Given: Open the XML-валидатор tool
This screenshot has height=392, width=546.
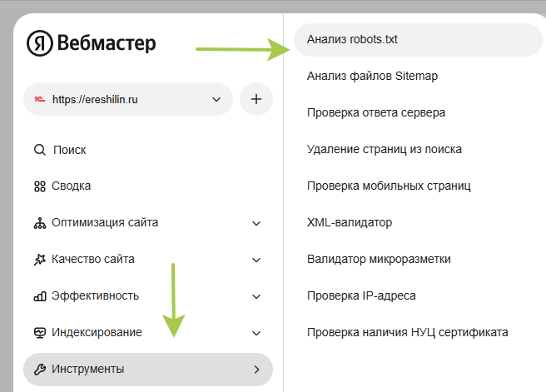Looking at the screenshot, I should [349, 222].
